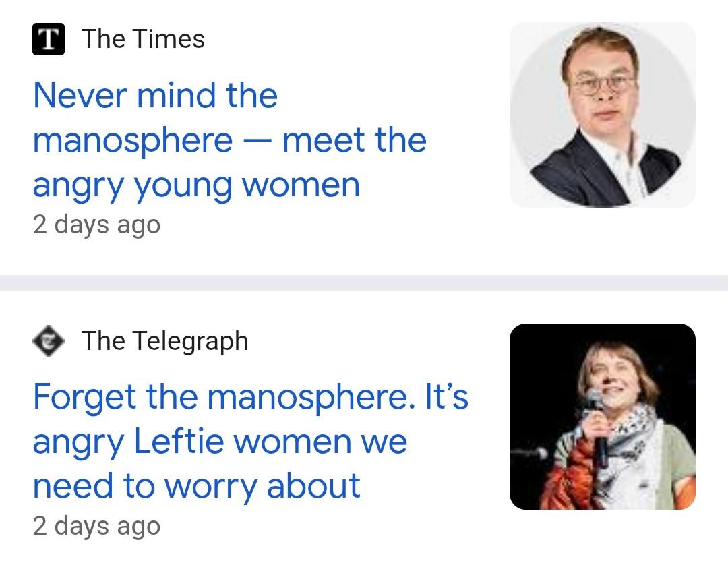
Task: Click the grey divider between the articles
Action: coord(364,283)
